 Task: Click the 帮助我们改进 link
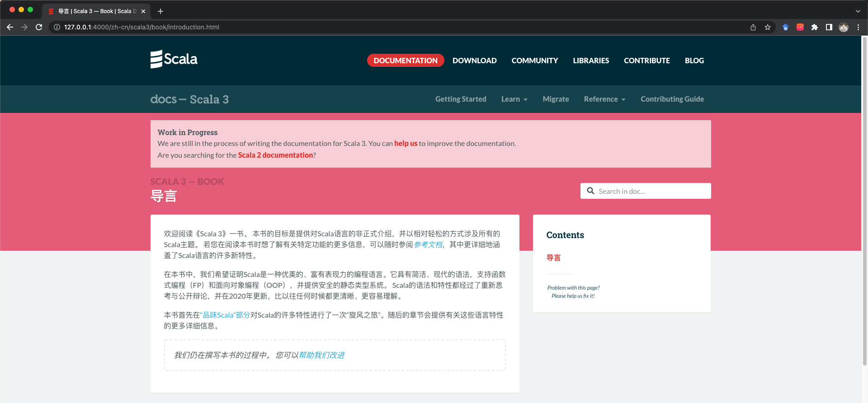(x=321, y=355)
